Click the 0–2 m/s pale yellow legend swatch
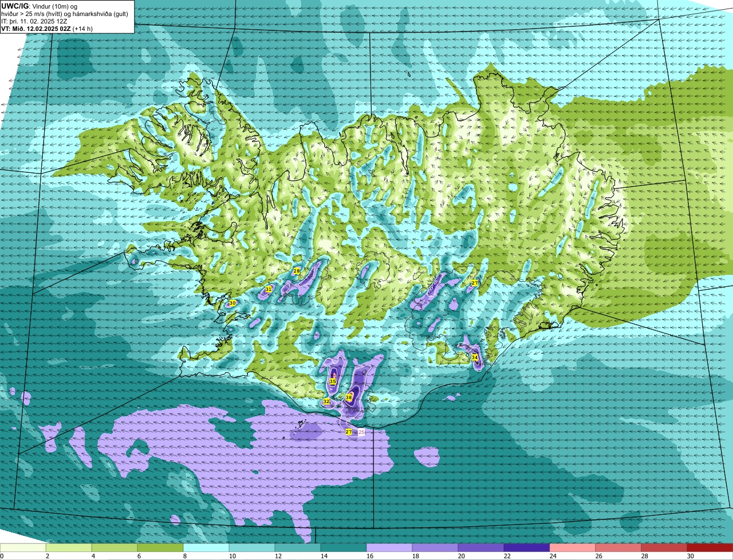This screenshot has width=733, height=560. (23, 547)
